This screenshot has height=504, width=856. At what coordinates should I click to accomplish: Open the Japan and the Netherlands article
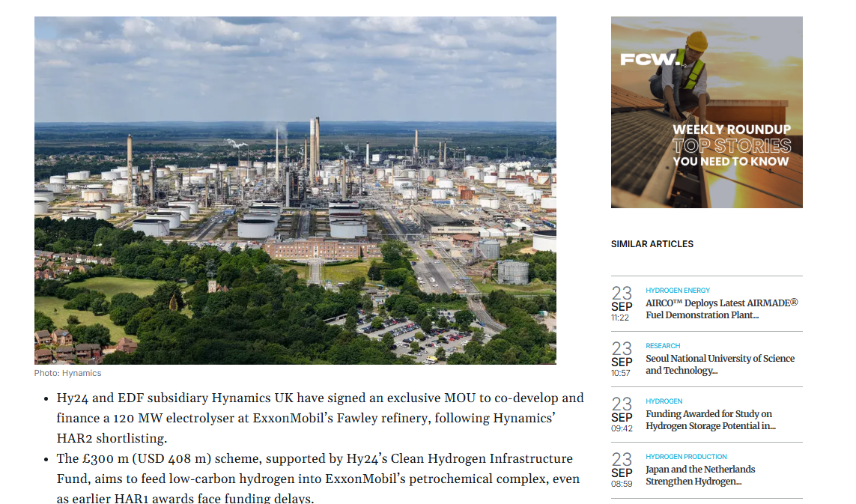click(700, 476)
